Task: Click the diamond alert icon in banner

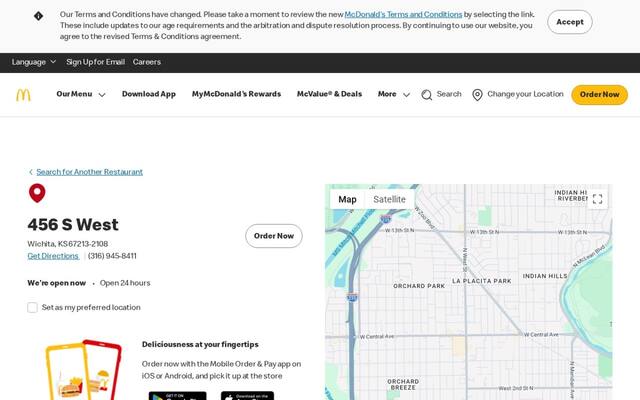Action: click(38, 16)
